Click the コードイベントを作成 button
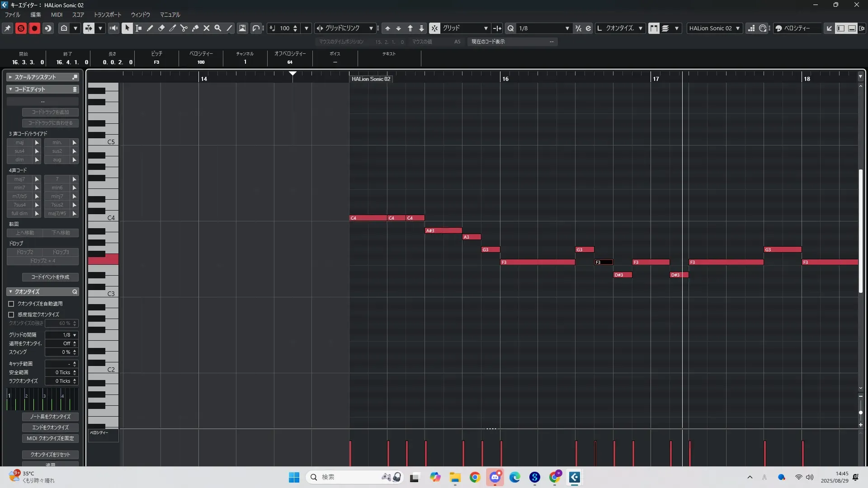868x488 pixels. [50, 277]
